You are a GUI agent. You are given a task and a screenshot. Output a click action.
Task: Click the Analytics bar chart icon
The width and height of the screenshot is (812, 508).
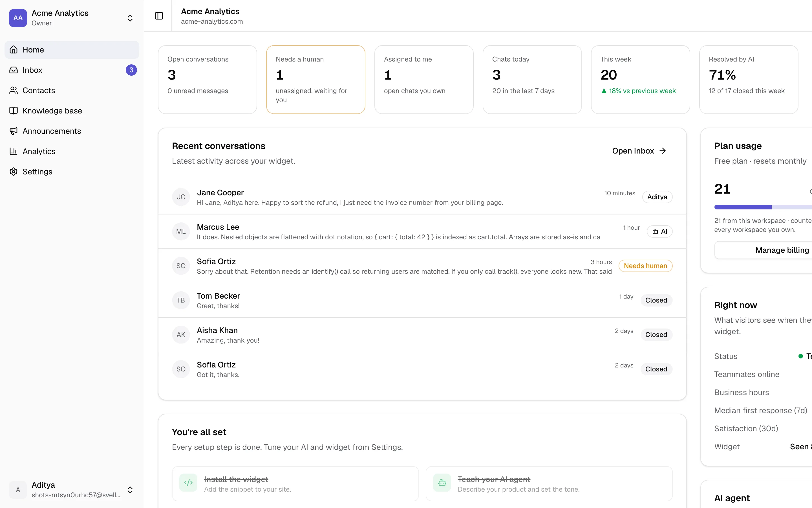coord(14,151)
